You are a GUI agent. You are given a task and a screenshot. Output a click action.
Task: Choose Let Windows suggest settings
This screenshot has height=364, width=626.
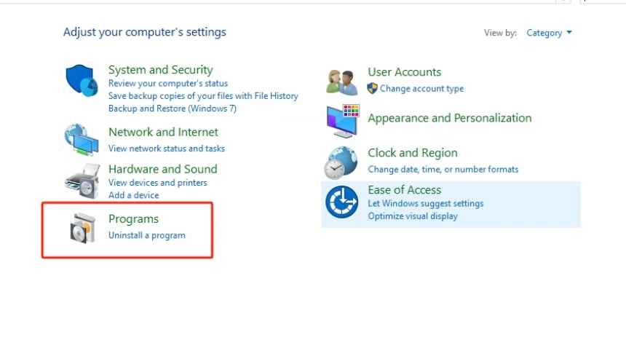425,204
